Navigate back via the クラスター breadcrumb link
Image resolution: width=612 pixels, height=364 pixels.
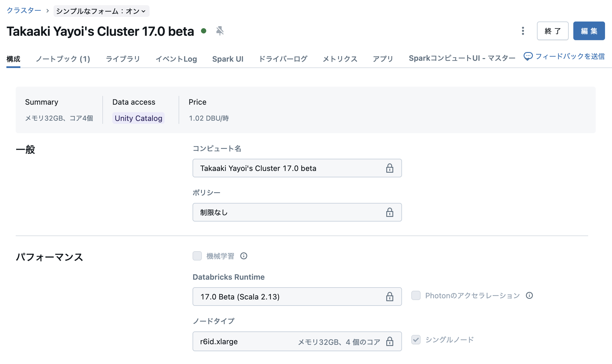24,11
